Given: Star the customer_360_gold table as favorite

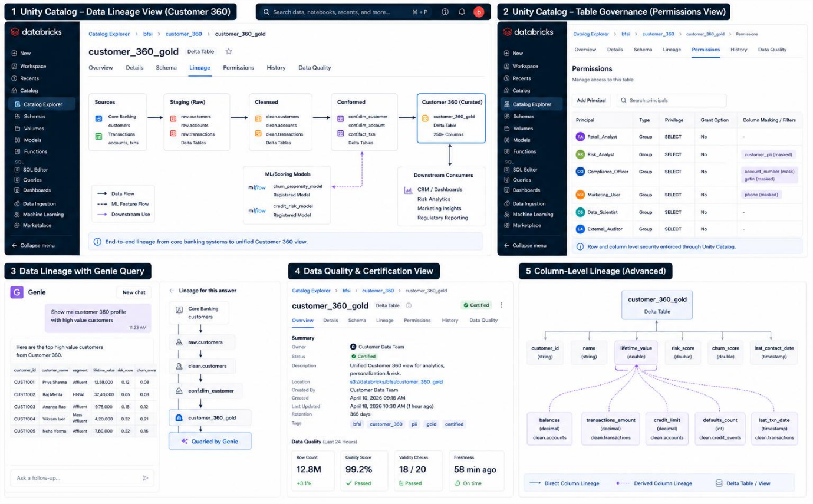Looking at the screenshot, I should 229,51.
